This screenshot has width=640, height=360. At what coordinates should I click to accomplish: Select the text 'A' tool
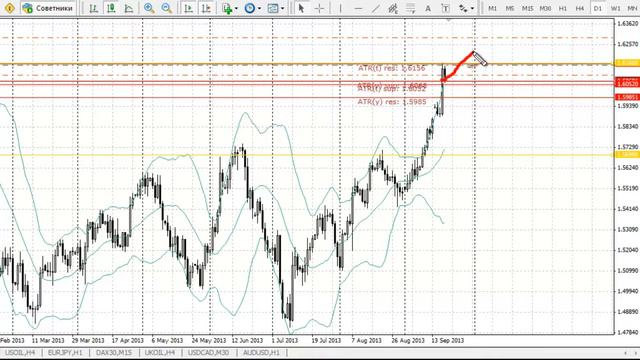[428, 8]
